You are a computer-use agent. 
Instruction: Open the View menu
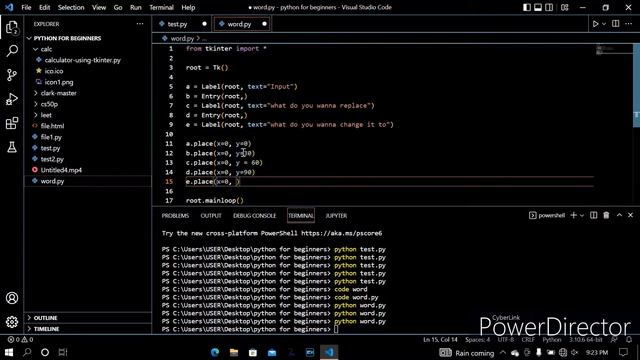pyautogui.click(x=99, y=7)
